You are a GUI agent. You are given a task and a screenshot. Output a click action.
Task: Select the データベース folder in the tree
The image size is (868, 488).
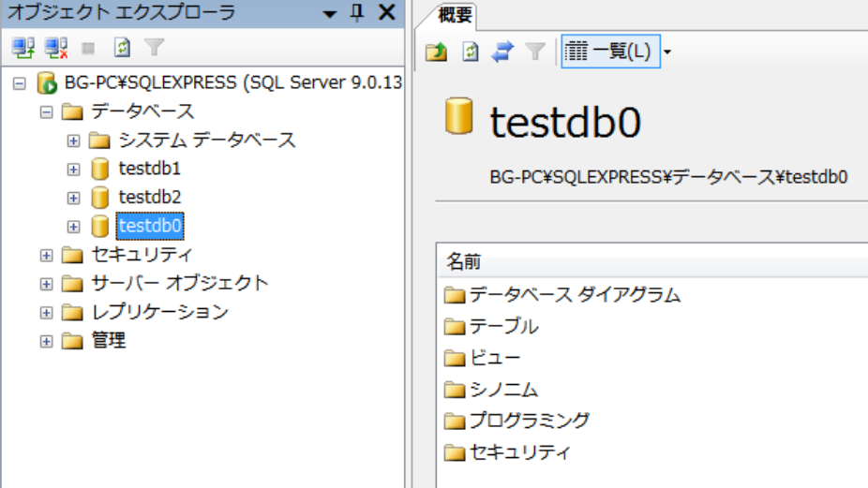click(x=142, y=111)
